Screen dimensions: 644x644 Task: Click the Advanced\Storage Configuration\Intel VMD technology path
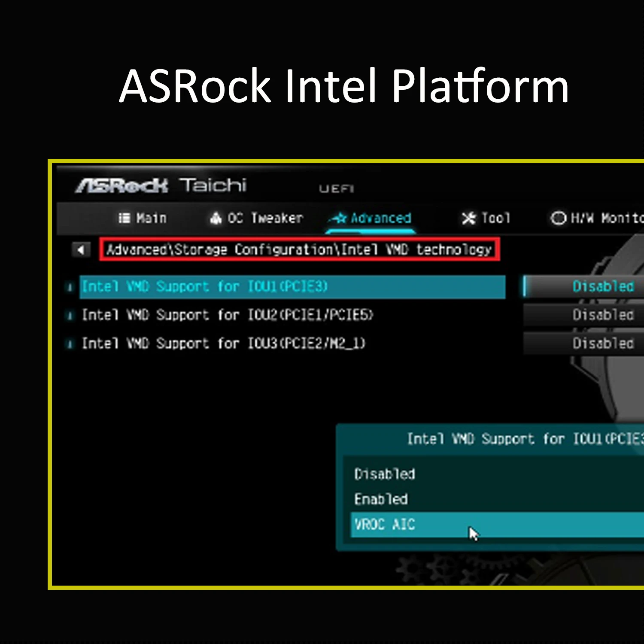click(299, 249)
